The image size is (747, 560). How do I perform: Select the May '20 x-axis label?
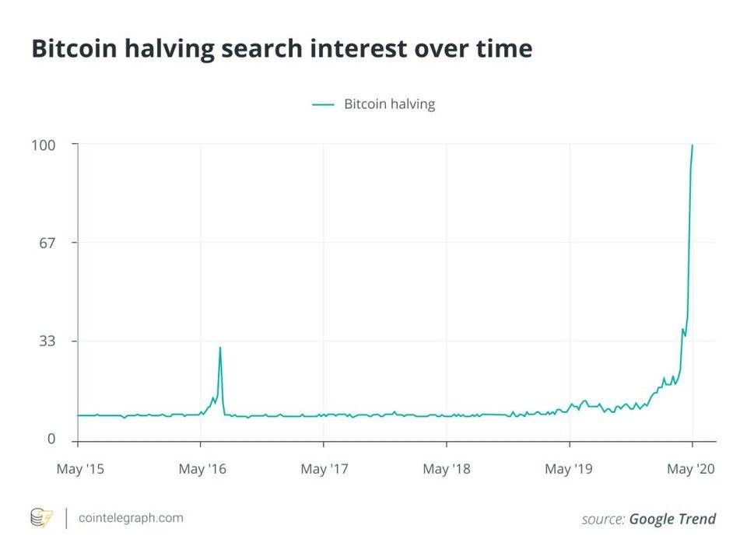coord(691,469)
